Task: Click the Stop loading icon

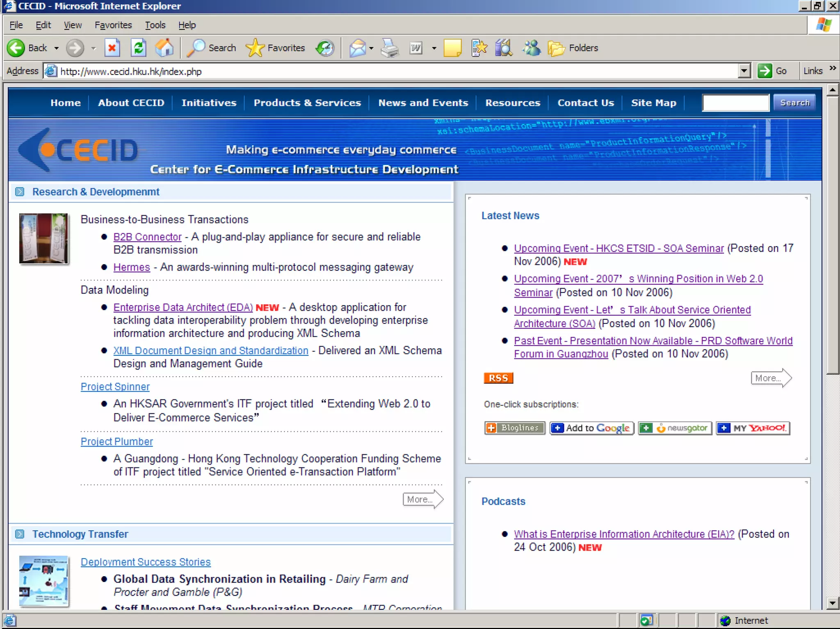Action: (112, 48)
